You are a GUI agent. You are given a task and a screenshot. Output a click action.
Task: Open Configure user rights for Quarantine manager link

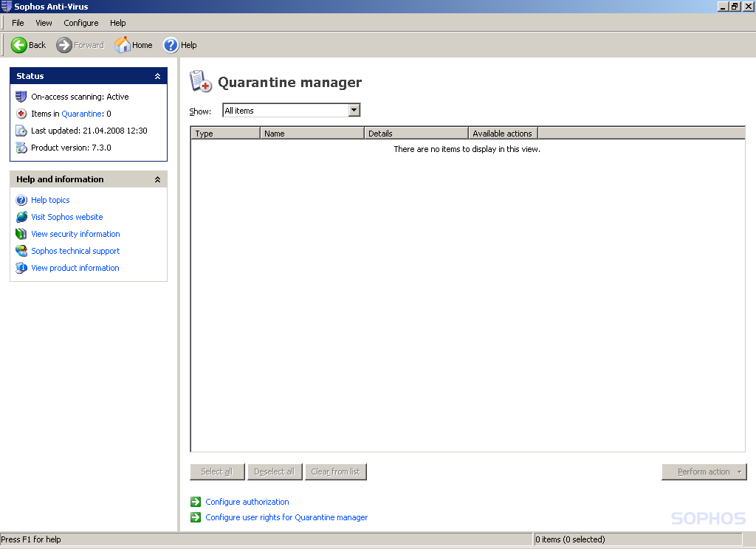click(286, 517)
